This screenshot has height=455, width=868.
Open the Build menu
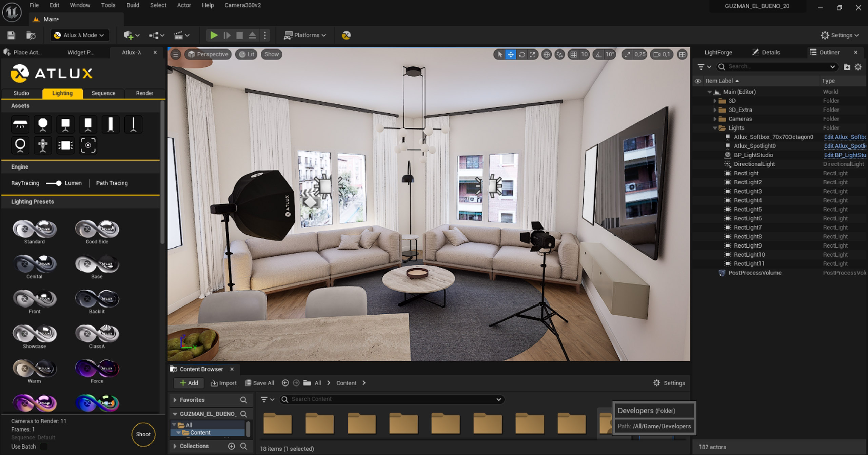[x=133, y=5]
